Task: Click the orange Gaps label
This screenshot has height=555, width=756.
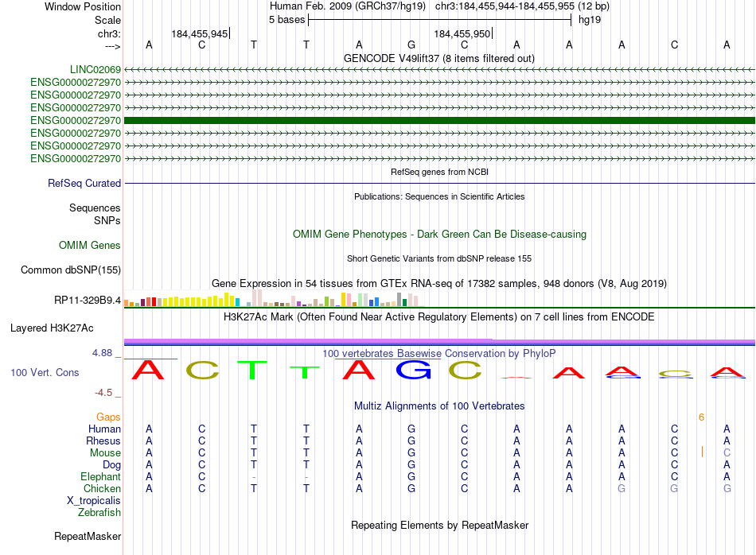Action: (x=108, y=417)
